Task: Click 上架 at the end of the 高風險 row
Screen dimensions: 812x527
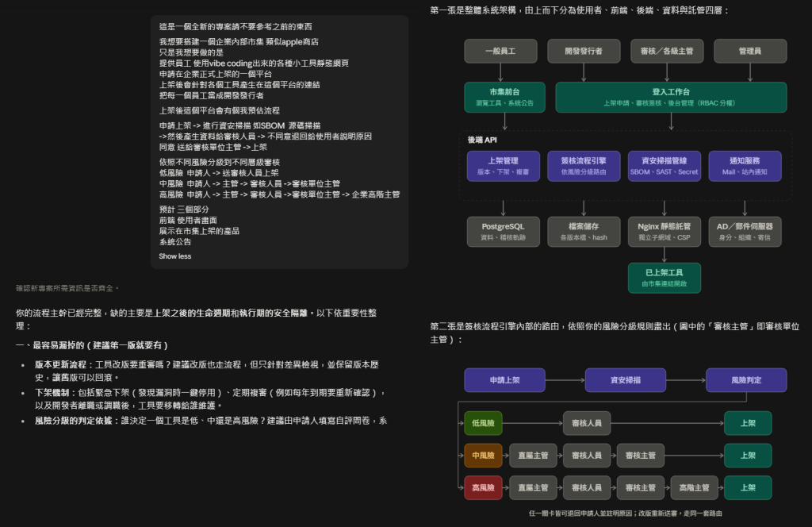Action: tap(748, 487)
